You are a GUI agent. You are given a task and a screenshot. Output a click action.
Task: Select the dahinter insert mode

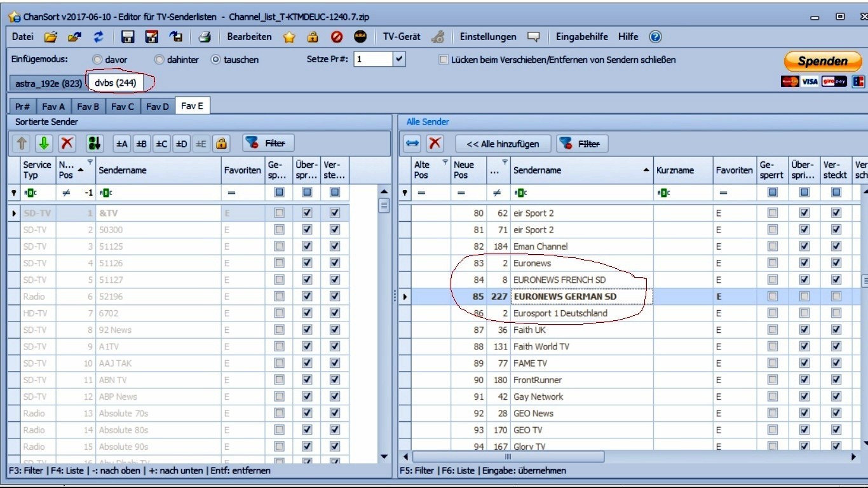159,60
